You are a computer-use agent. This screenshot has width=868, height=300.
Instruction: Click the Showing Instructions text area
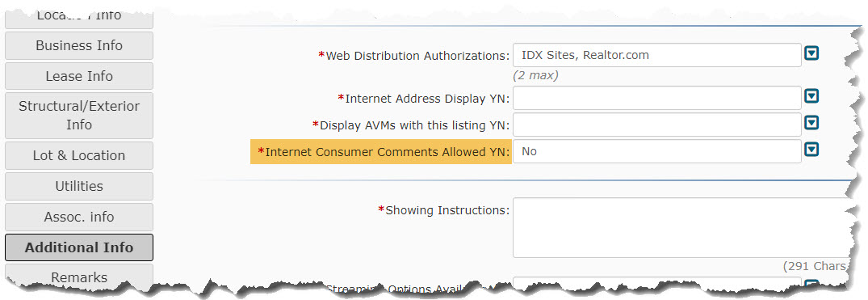pos(681,228)
